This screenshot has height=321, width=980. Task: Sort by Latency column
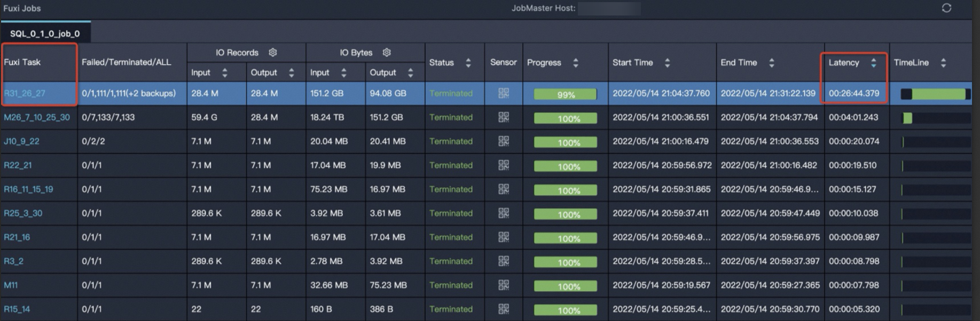tap(873, 62)
